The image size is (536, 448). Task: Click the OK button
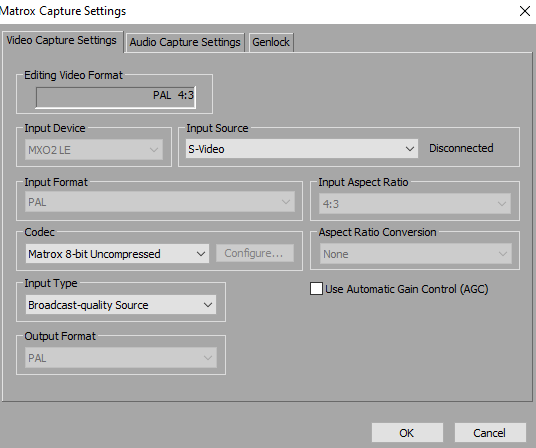pos(407,433)
